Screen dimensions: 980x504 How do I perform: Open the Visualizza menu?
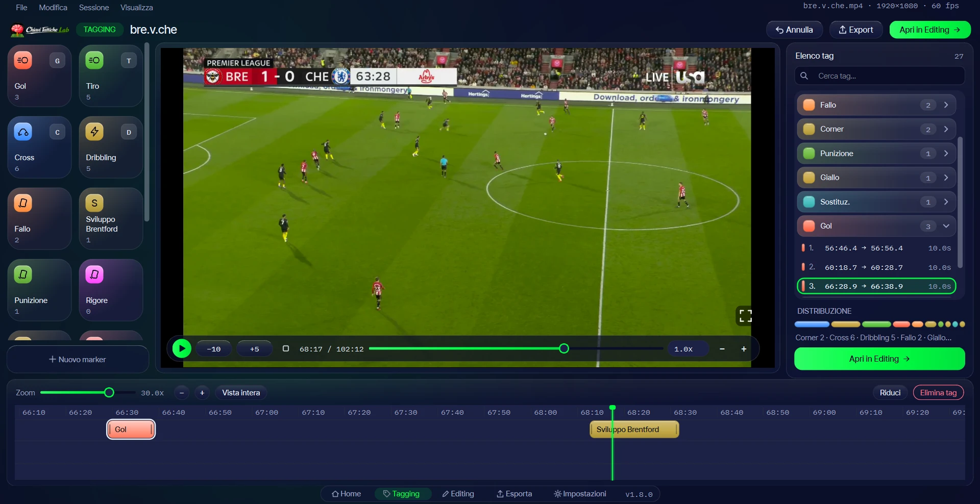pos(136,8)
